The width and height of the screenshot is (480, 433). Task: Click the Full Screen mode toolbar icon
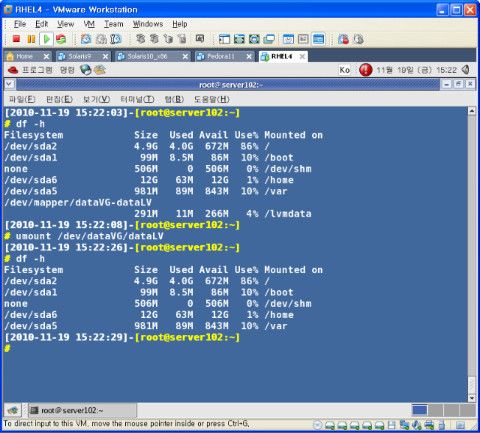pos(239,39)
